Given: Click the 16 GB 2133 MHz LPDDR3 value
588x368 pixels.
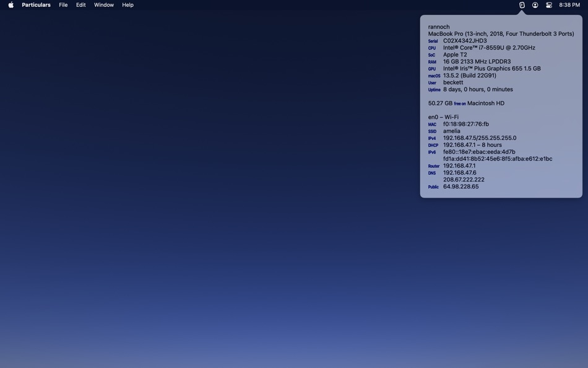Looking at the screenshot, I should [x=477, y=61].
